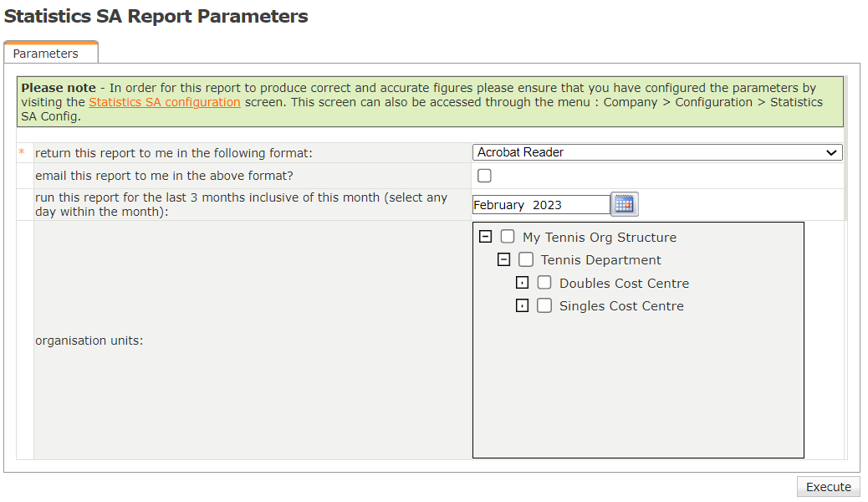Check the My Tennis Org Structure checkbox
The width and height of the screenshot is (868, 502).
(508, 237)
